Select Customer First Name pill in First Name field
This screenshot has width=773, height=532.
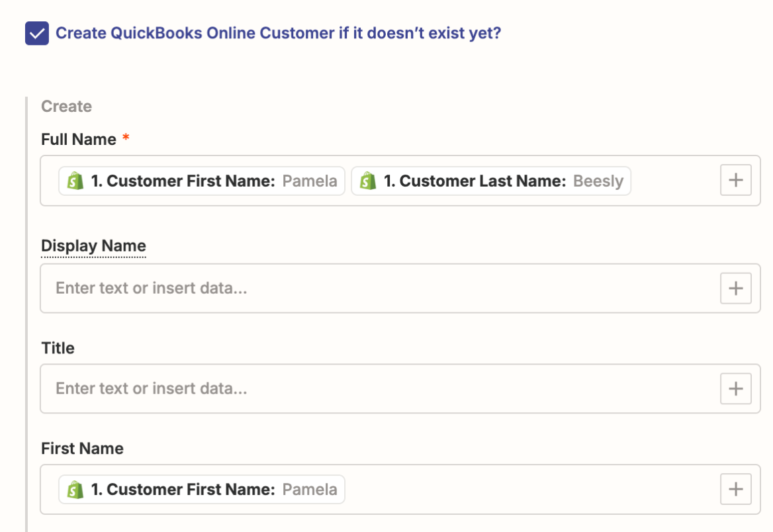click(x=202, y=489)
